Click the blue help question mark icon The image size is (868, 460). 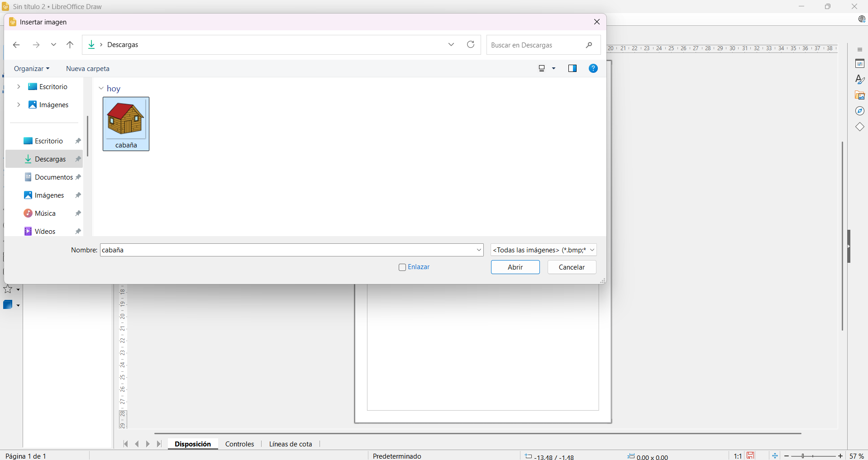pyautogui.click(x=593, y=68)
